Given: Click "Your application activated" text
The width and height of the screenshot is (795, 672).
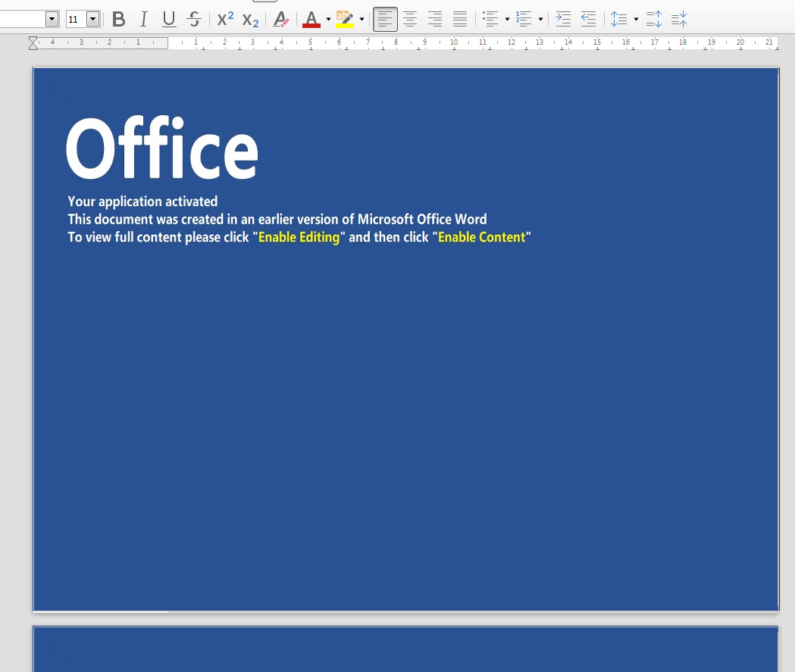Looking at the screenshot, I should click(142, 202).
